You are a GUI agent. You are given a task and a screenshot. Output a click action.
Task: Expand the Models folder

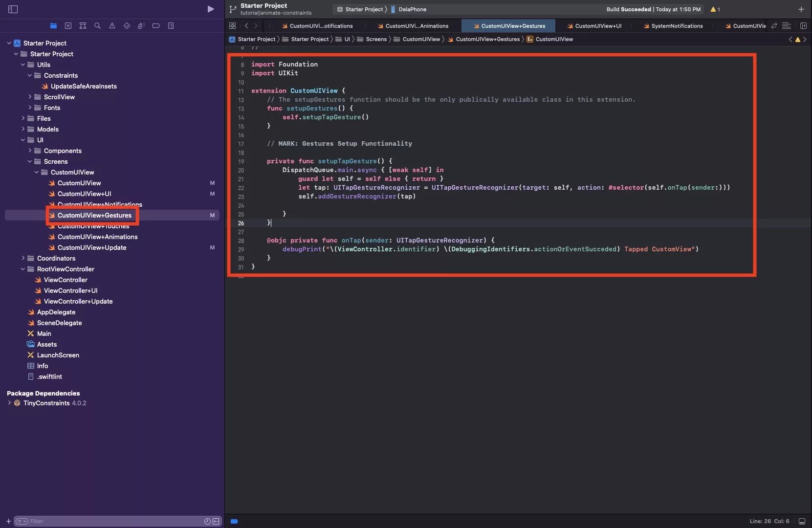click(22, 129)
